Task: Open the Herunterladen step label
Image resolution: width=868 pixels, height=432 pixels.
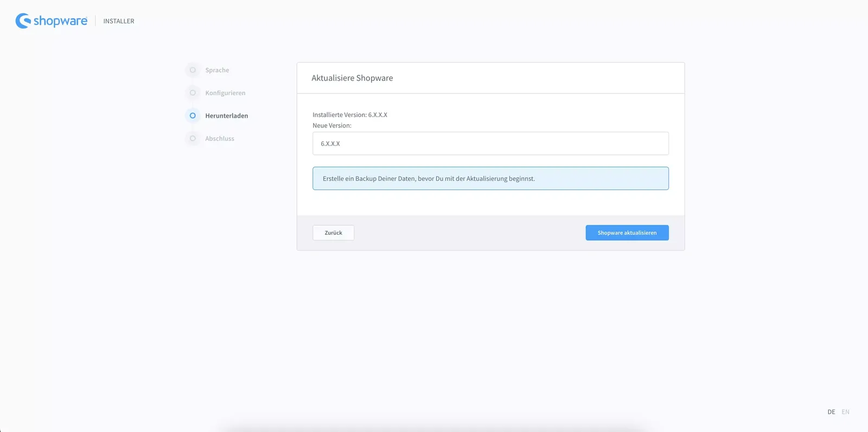Action: tap(227, 116)
